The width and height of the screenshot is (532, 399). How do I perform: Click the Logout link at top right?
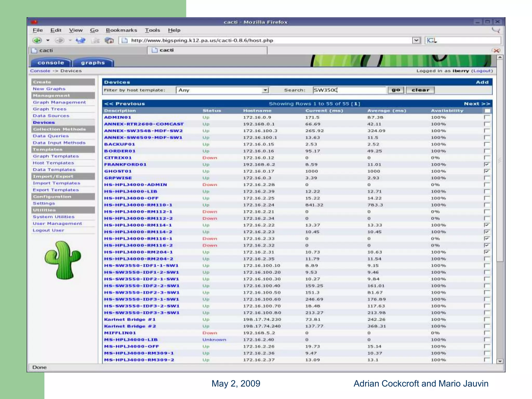coord(482,71)
